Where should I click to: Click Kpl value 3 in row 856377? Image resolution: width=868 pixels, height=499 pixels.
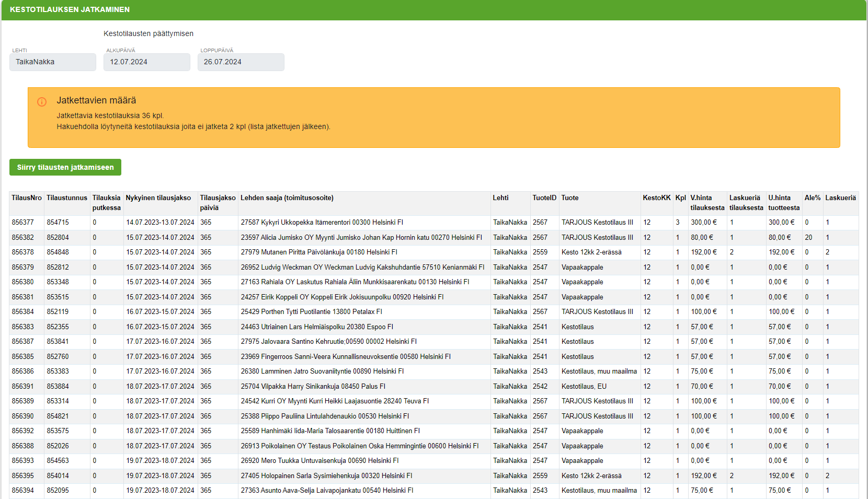[x=678, y=223]
